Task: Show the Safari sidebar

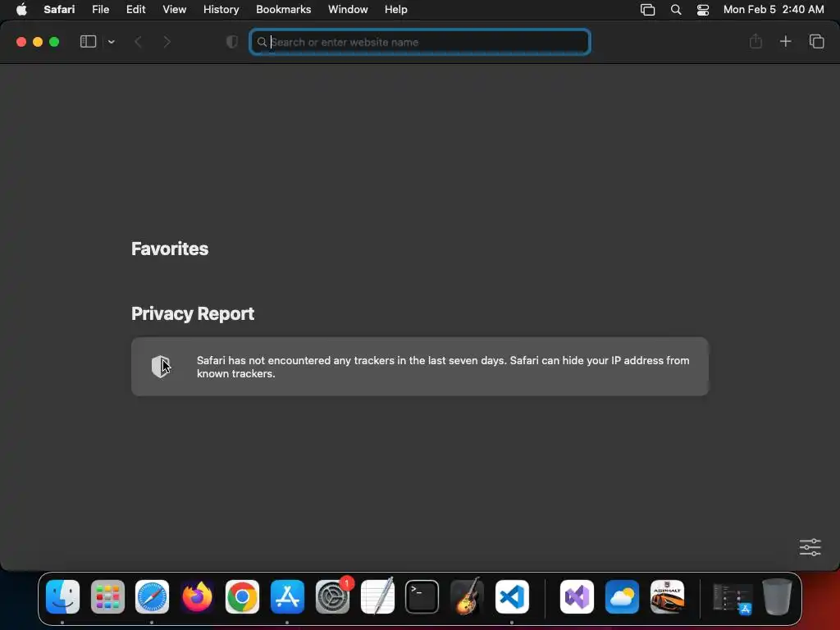Action: pos(88,42)
